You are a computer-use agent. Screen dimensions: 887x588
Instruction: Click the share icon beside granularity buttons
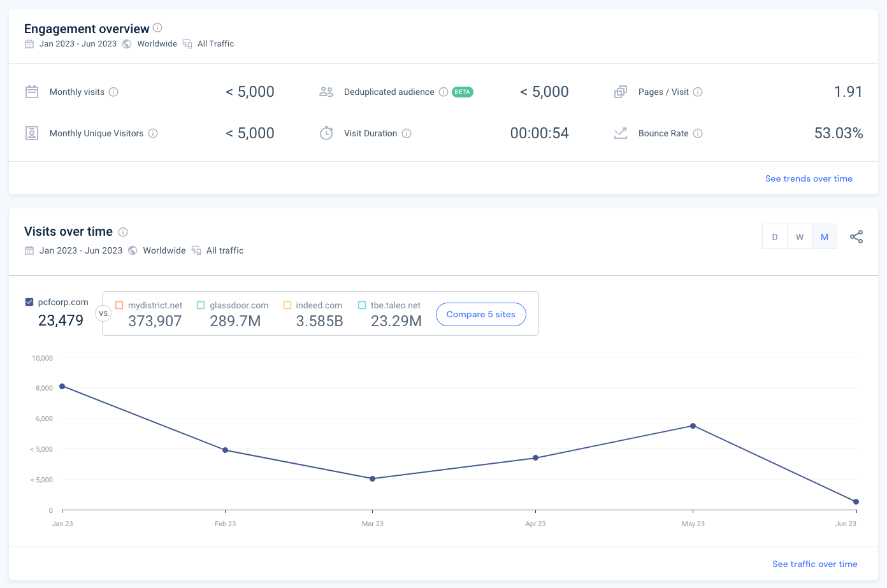[x=856, y=237]
